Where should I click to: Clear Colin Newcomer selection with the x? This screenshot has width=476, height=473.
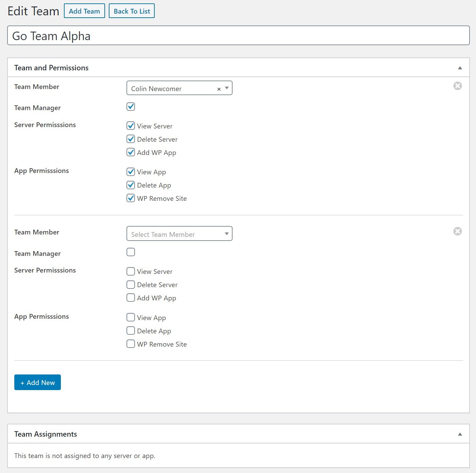[219, 89]
